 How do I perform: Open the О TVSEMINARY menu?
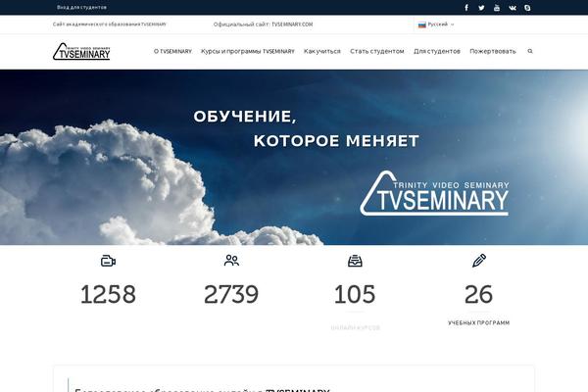click(172, 51)
